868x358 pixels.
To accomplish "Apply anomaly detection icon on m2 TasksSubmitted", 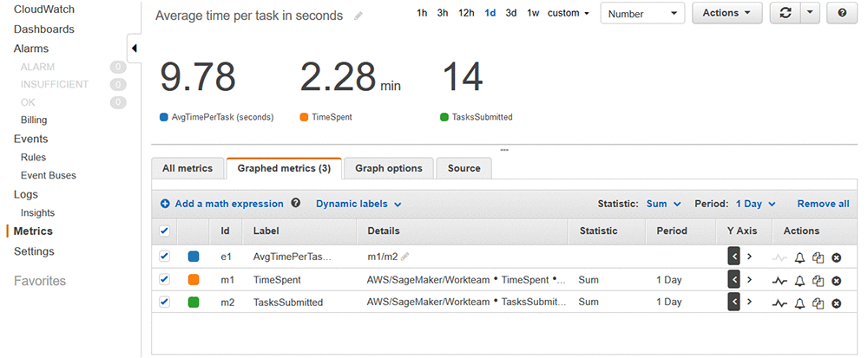I will tap(779, 303).
